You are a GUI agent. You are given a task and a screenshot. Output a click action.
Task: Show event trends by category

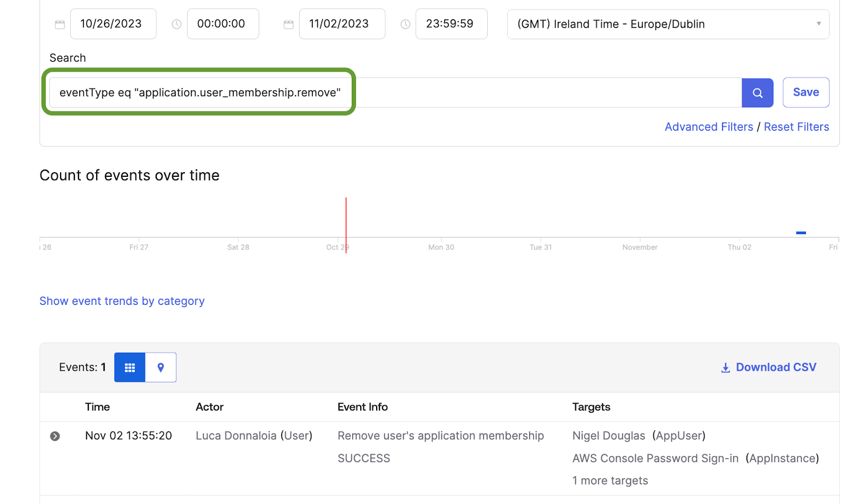[122, 301]
